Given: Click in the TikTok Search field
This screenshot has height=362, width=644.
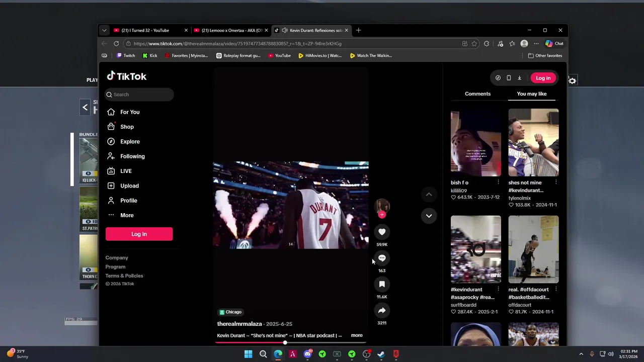Looking at the screenshot, I should 139,95.
